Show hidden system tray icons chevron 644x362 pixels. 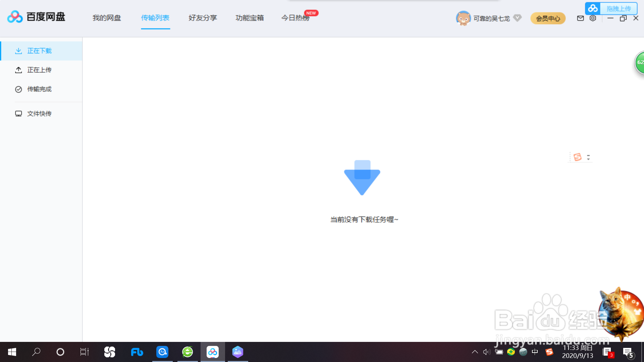(x=475, y=352)
